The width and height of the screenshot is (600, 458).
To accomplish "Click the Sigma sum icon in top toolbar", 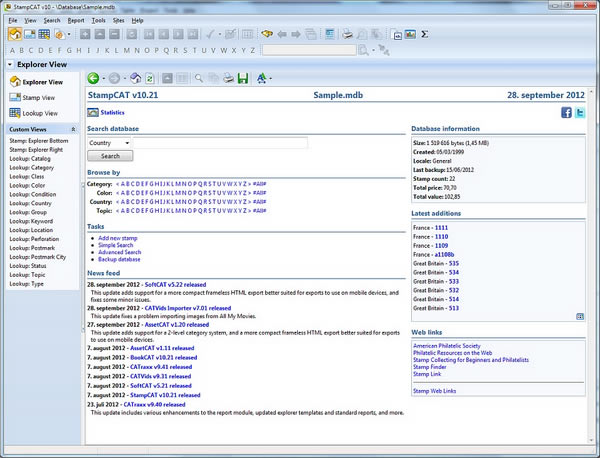I will [x=424, y=34].
